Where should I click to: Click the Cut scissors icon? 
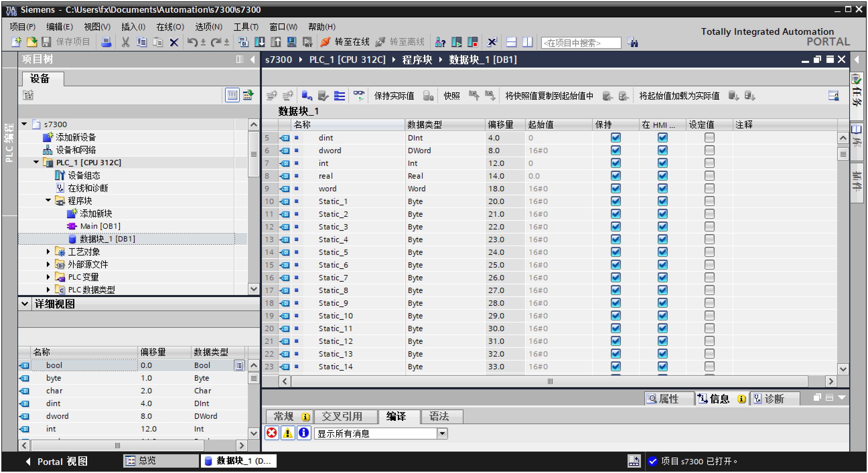125,42
